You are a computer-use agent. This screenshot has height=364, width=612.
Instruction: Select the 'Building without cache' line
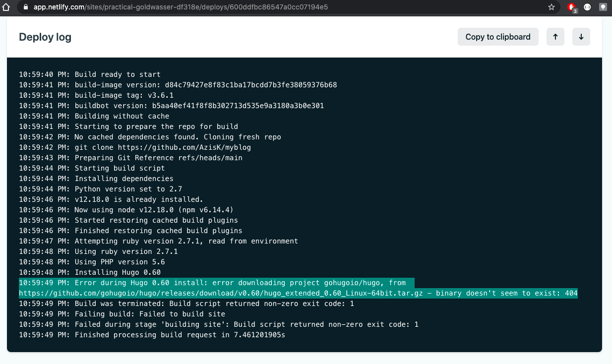pos(94,116)
